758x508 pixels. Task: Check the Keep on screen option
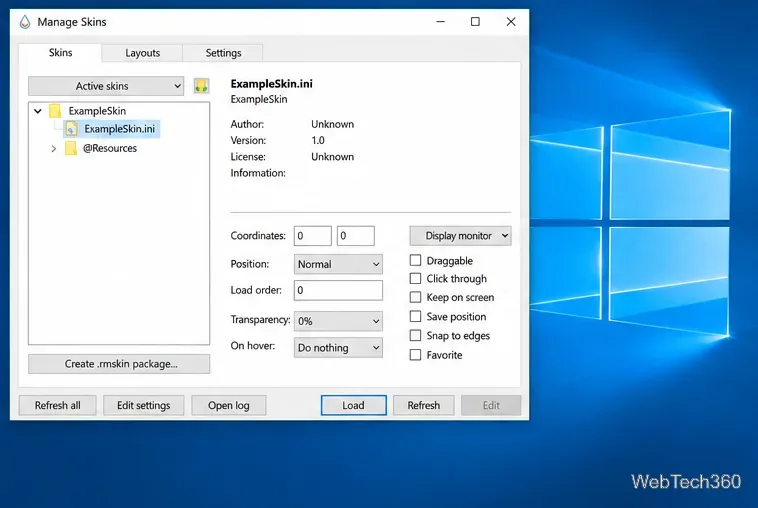coord(415,297)
